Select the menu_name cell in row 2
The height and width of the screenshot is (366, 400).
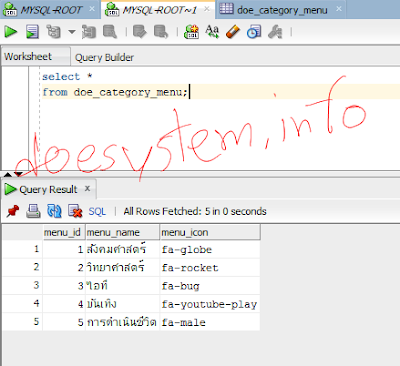coord(123,267)
